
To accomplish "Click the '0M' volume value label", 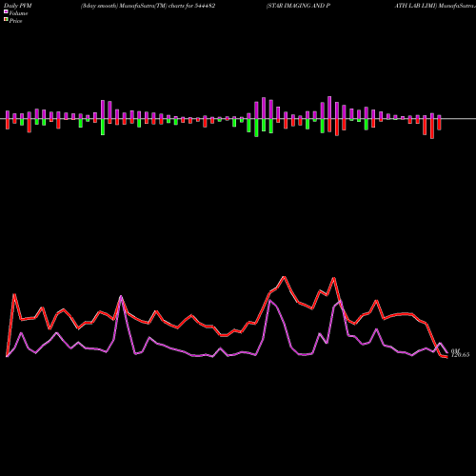I will point(455,351).
